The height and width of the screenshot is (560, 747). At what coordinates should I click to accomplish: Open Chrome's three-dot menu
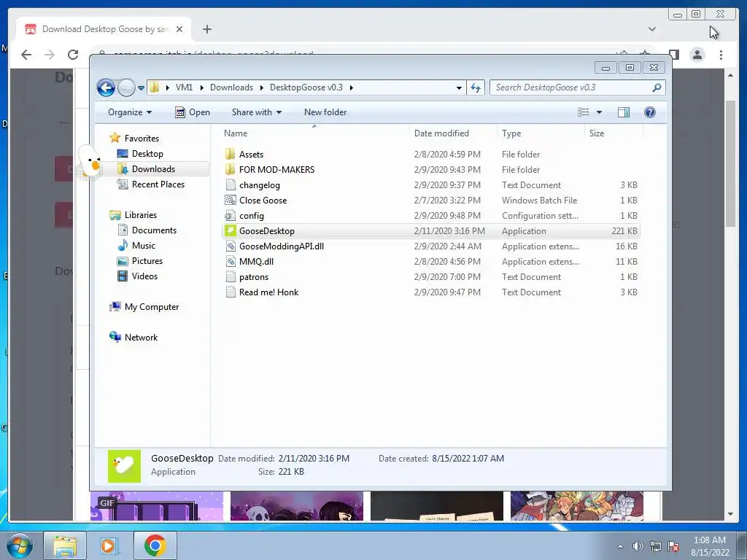[x=721, y=55]
